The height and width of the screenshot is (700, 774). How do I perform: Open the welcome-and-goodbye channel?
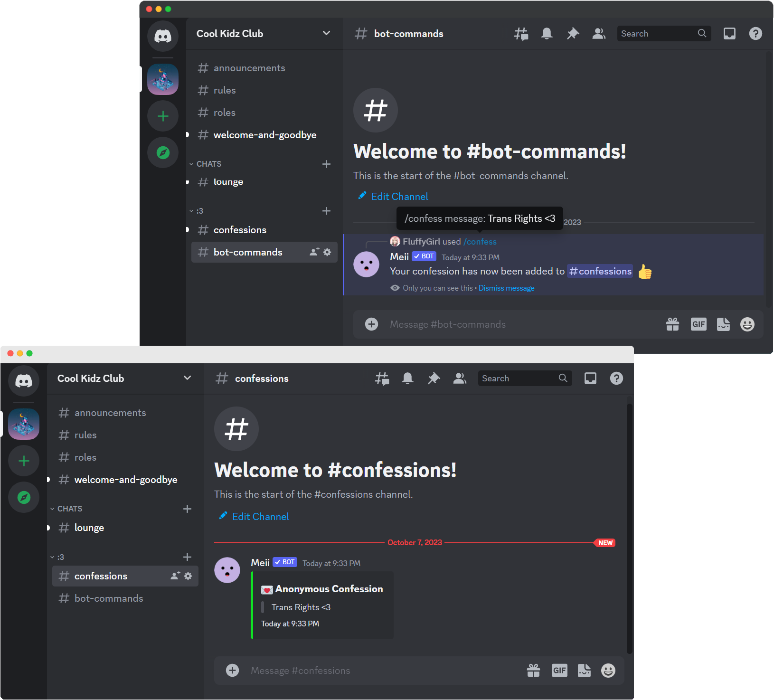tap(125, 479)
